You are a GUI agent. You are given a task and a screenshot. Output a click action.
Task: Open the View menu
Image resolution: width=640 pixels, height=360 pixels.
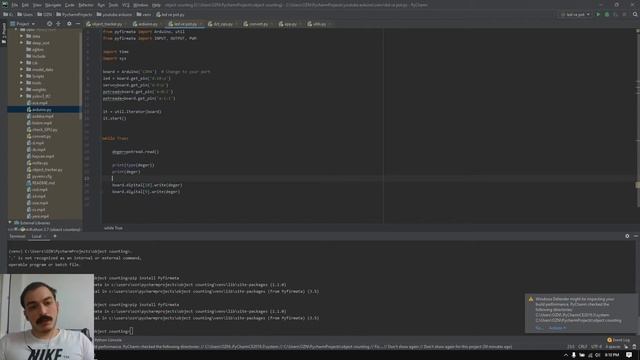point(37,5)
